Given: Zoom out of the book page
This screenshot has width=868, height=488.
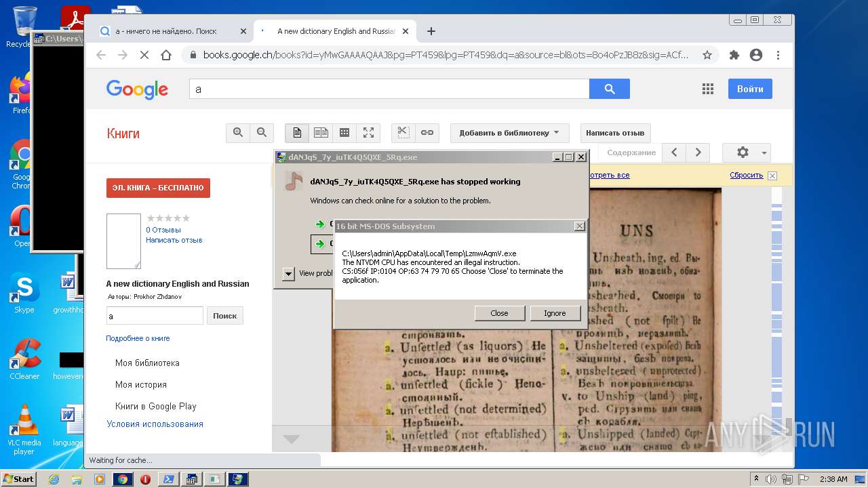Looking at the screenshot, I should pyautogui.click(x=262, y=133).
